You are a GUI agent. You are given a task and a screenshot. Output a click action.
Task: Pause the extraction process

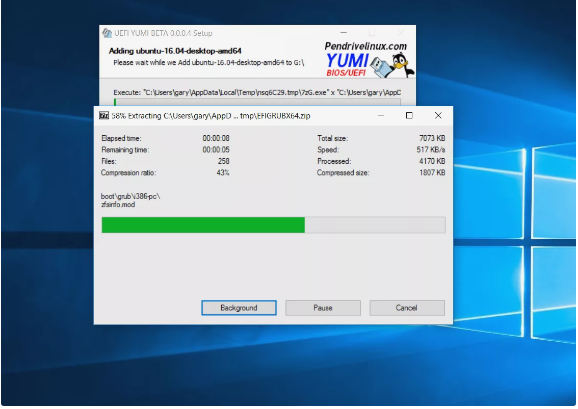click(x=323, y=308)
